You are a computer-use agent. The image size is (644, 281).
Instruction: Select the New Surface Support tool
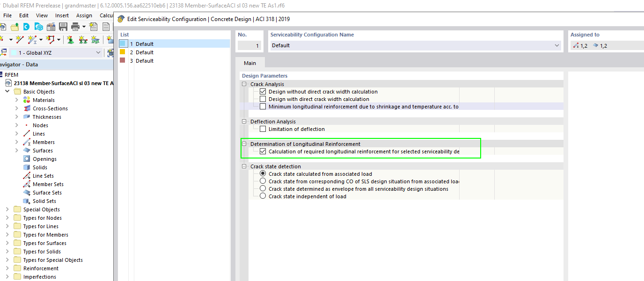95,39
